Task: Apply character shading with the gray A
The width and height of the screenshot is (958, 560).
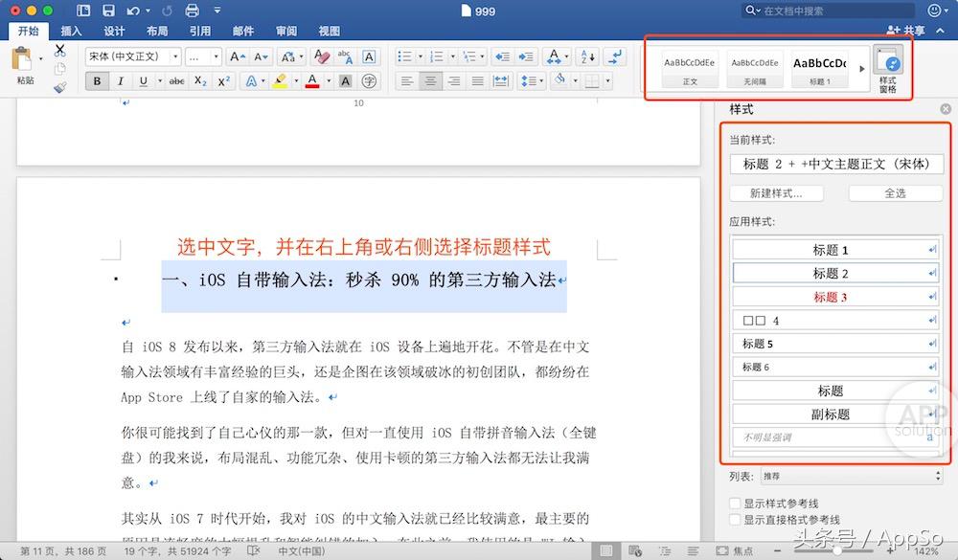Action: point(345,80)
